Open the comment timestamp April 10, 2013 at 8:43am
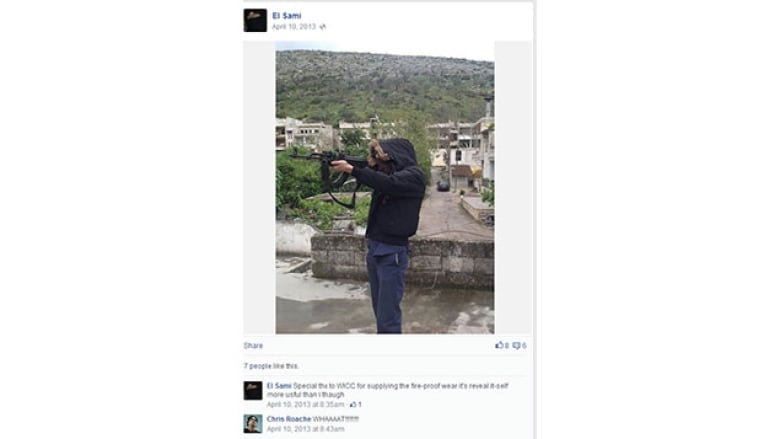This screenshot has width=780, height=439. point(305,429)
